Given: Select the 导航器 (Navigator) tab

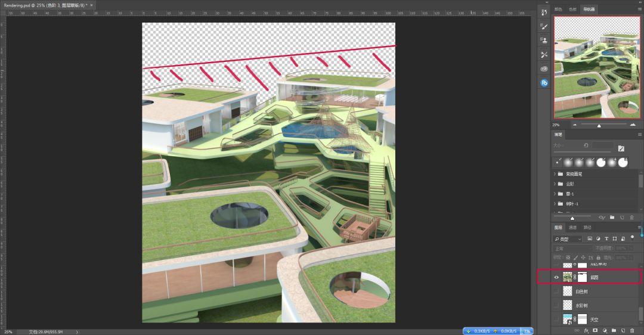Looking at the screenshot, I should pos(589,9).
